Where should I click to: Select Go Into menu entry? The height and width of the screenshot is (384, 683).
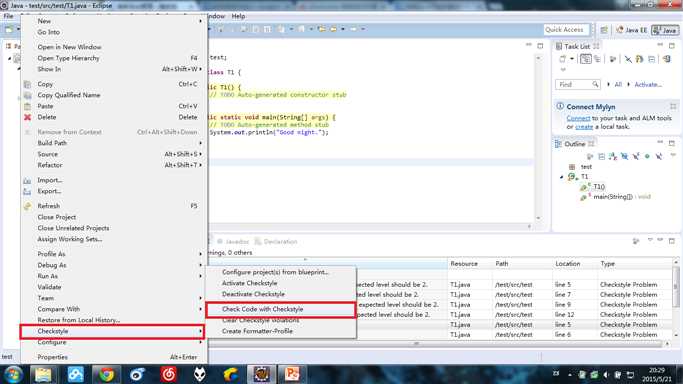coord(114,32)
